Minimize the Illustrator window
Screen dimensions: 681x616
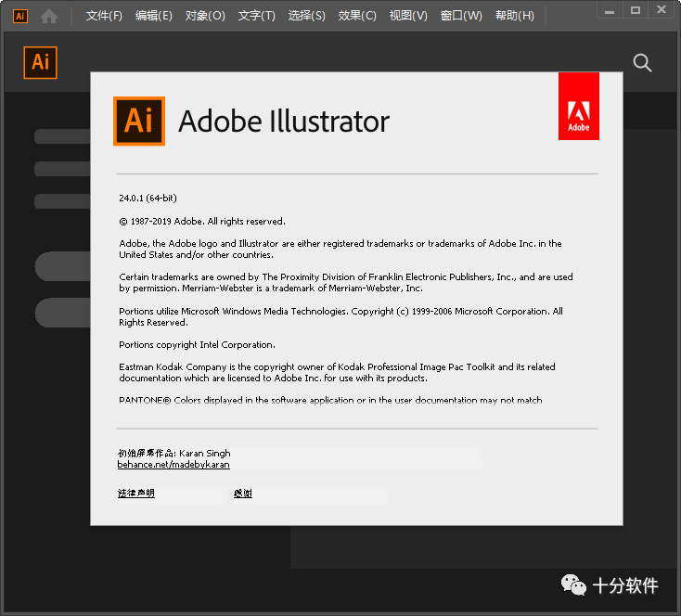[x=610, y=10]
